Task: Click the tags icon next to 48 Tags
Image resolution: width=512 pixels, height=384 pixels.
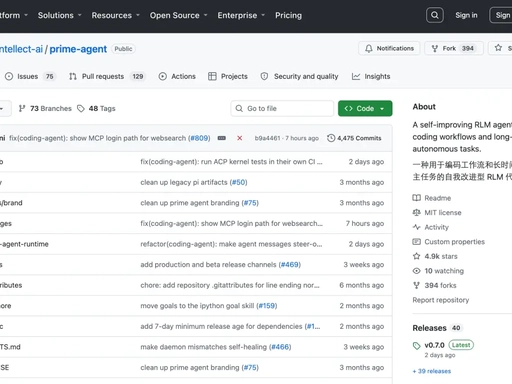Action: [x=81, y=108]
